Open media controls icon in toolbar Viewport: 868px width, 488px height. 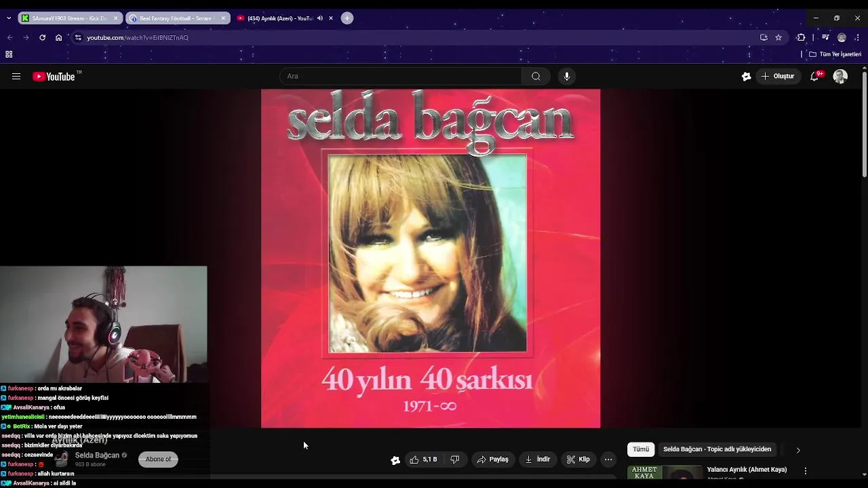(x=825, y=37)
